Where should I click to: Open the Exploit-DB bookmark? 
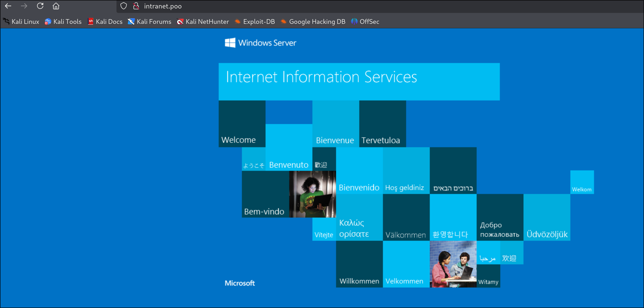[255, 22]
